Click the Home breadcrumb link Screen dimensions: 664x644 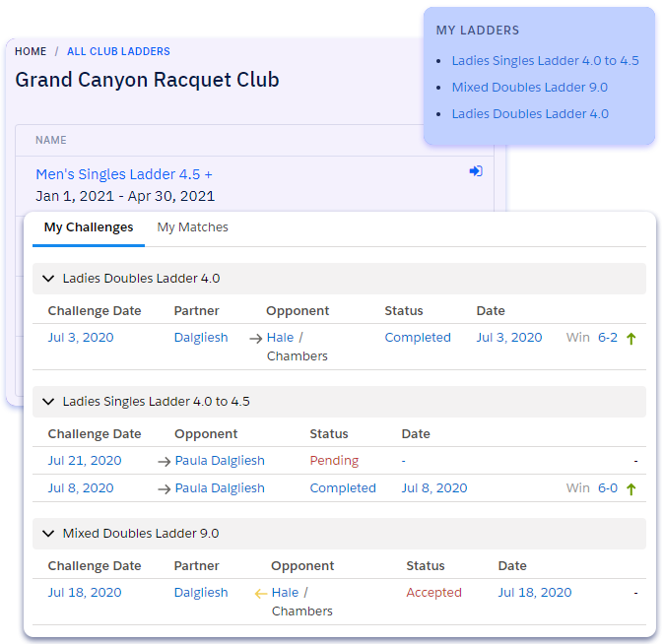[31, 51]
